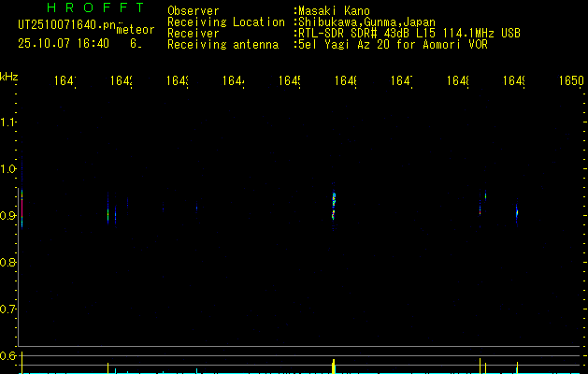Click the Receiving Location label
The height and width of the screenshot is (374, 588).
click(x=226, y=22)
